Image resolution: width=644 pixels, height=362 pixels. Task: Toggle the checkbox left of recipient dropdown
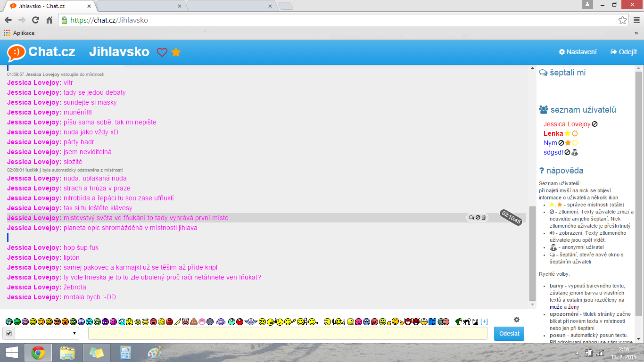pos(8,333)
